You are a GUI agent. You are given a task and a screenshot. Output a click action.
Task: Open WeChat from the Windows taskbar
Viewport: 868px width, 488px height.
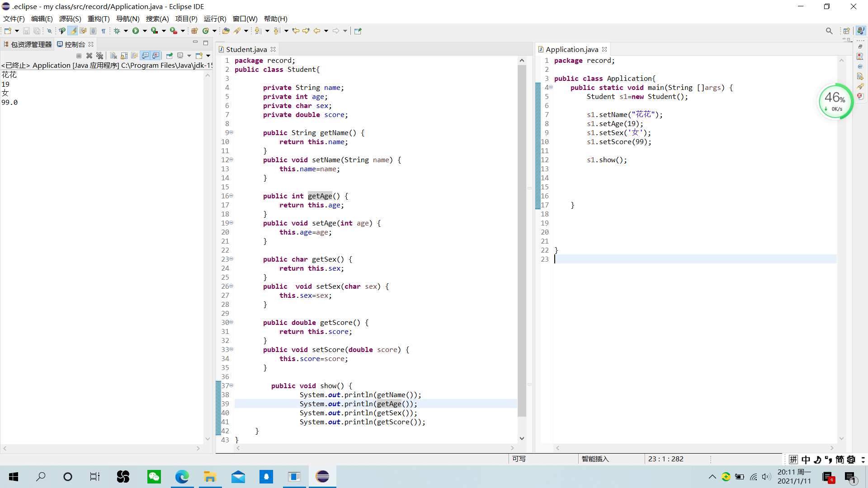[154, 476]
